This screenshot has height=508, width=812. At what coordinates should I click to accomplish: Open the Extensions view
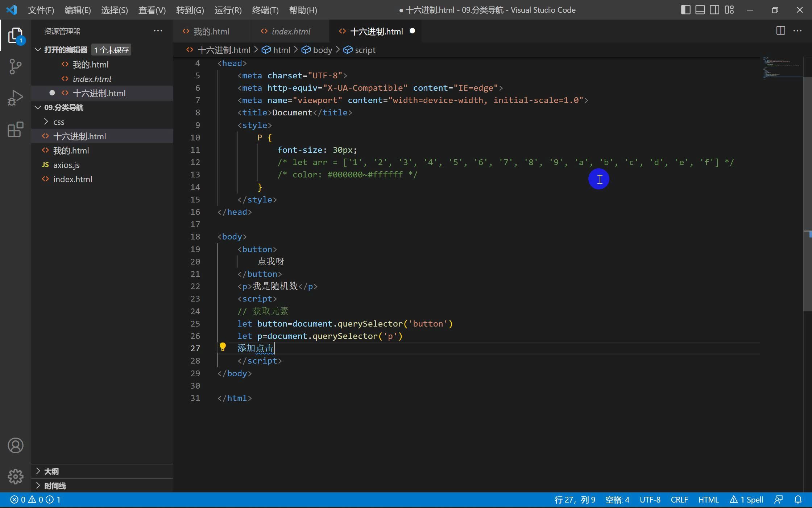(x=15, y=129)
